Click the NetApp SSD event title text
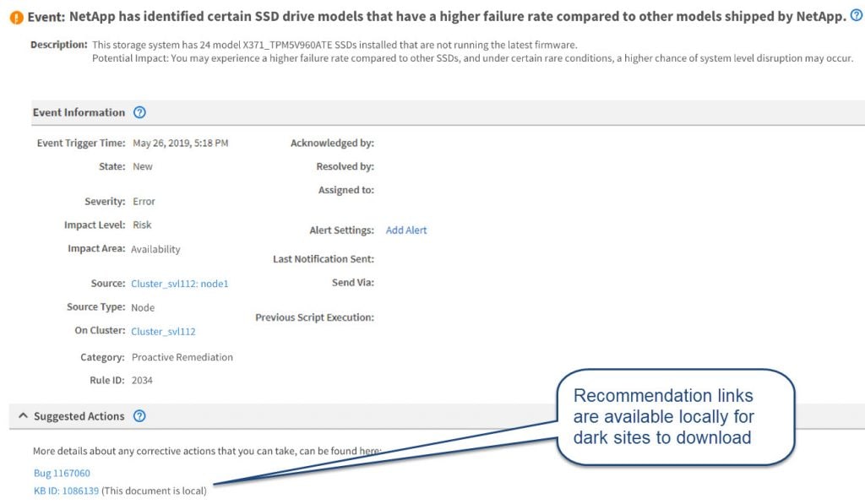 [x=457, y=17]
